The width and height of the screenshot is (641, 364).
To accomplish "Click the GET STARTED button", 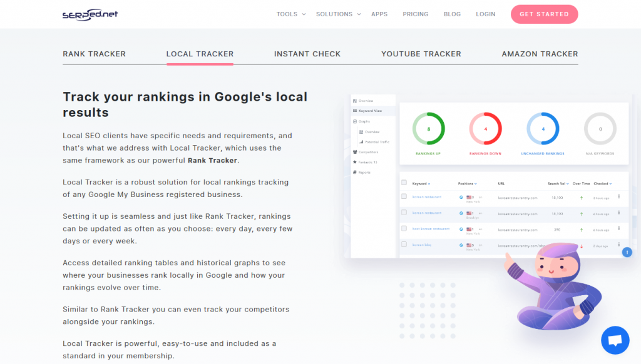I will 544,14.
